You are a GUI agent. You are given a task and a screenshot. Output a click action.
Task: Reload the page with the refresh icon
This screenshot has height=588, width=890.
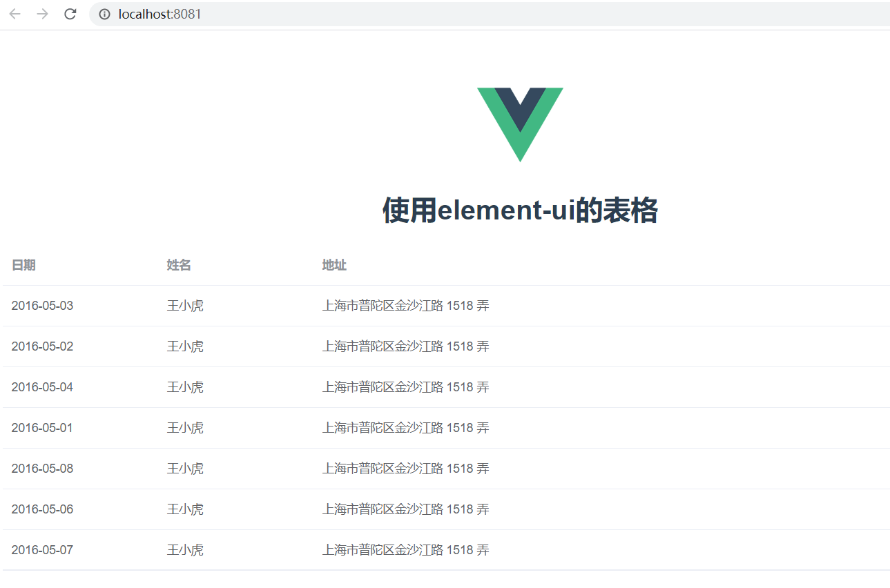(70, 14)
